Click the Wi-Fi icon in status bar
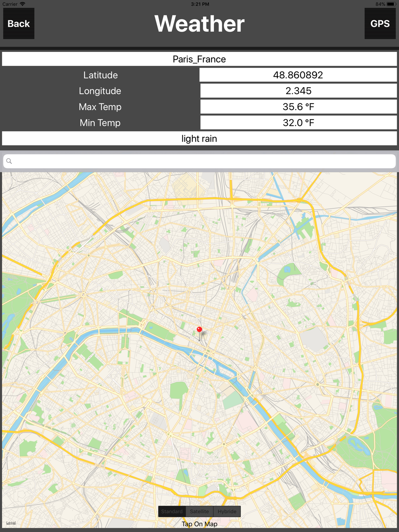Viewport: 399px width, 532px height. 22,4
